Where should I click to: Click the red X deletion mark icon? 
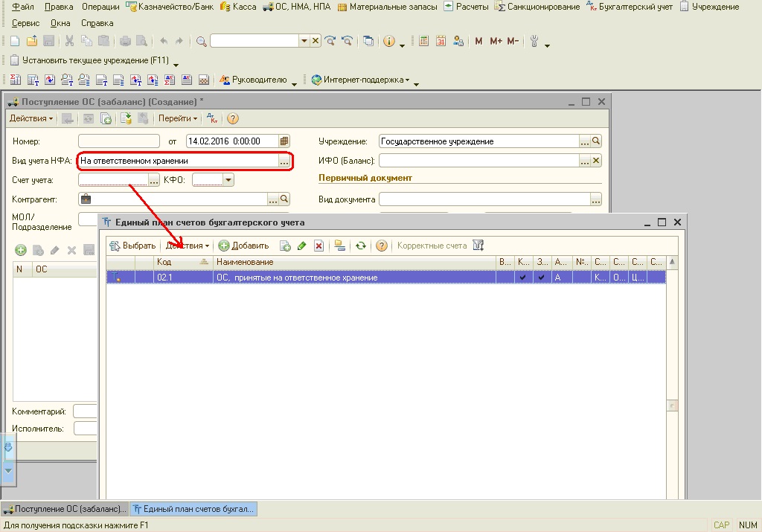[x=318, y=246]
